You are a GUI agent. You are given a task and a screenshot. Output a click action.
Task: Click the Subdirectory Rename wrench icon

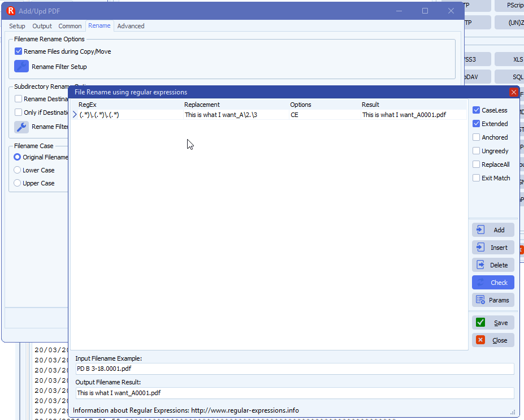pos(21,126)
